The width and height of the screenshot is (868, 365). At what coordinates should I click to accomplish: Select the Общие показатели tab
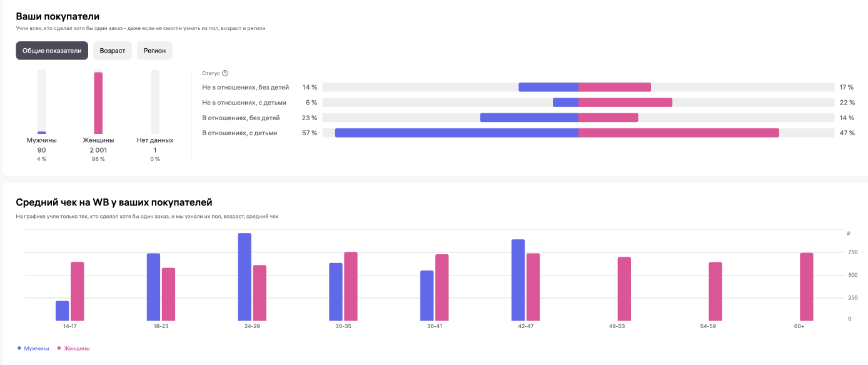click(x=52, y=51)
